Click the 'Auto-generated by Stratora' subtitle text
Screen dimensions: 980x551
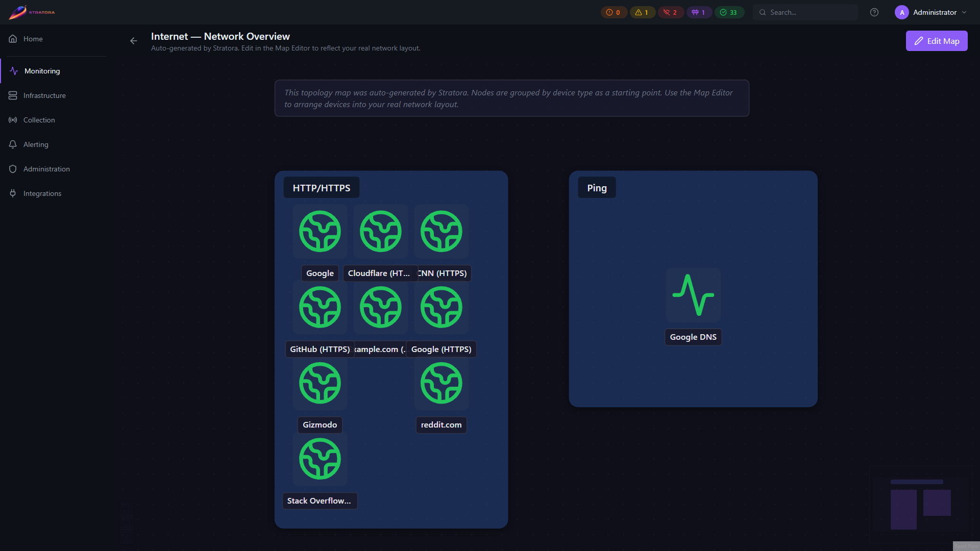click(286, 48)
